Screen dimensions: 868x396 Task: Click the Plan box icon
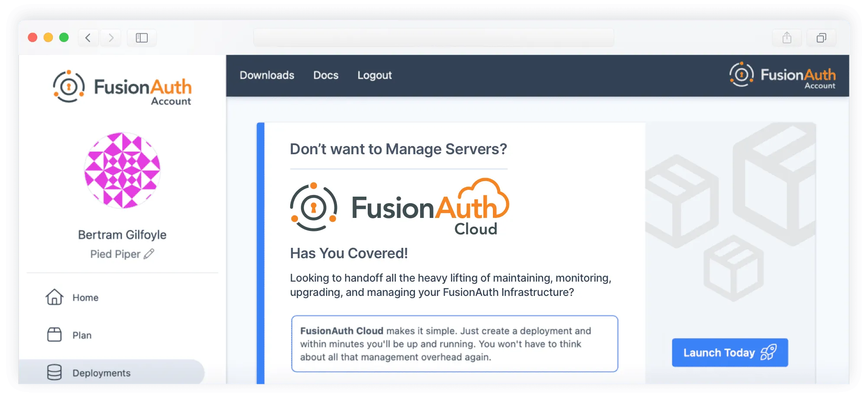tap(55, 335)
